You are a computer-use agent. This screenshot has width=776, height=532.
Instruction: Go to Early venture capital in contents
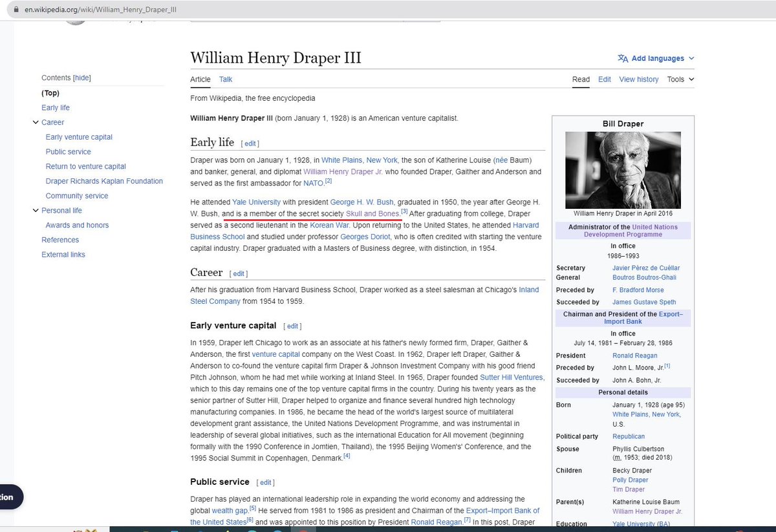tap(79, 137)
